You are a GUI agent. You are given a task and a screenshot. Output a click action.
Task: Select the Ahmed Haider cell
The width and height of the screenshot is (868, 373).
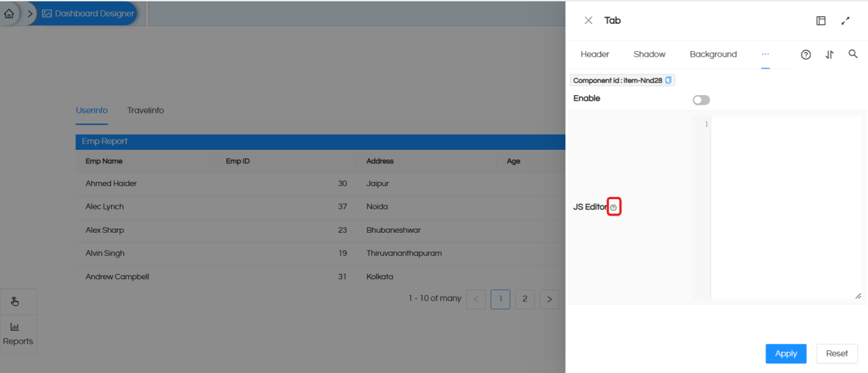(x=111, y=183)
